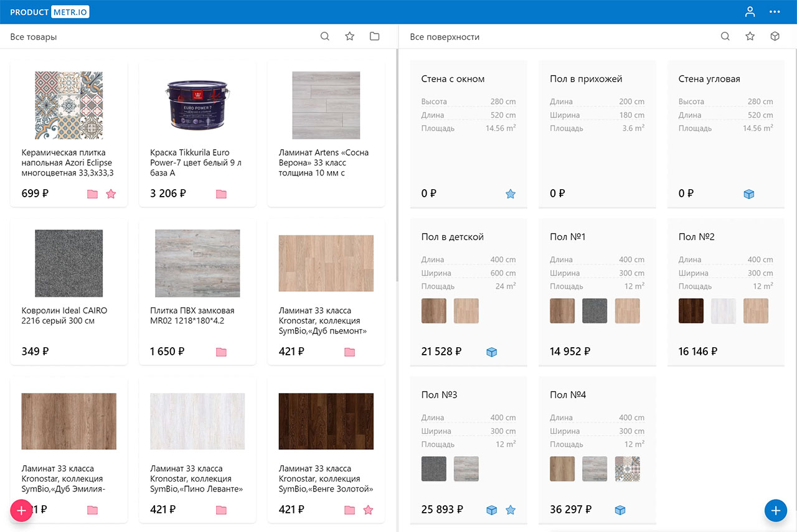Click favorites star filter in Все товары panel

tap(349, 37)
